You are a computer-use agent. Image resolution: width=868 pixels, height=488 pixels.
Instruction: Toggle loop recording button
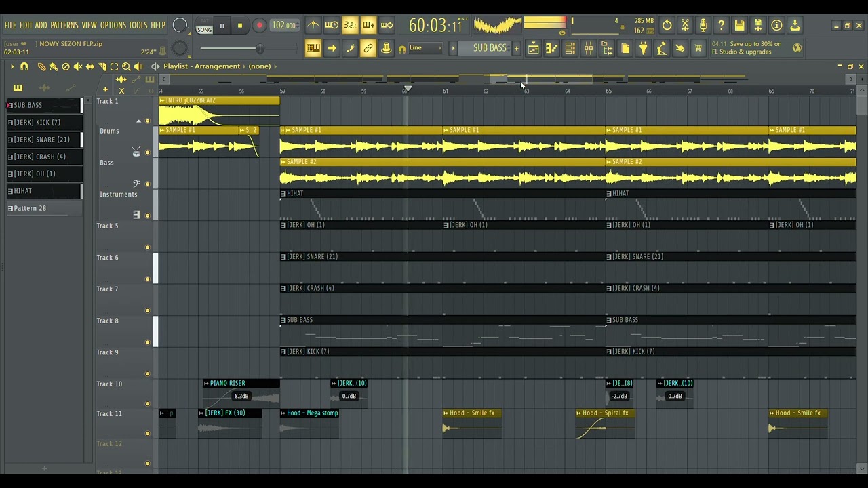pyautogui.click(x=387, y=26)
